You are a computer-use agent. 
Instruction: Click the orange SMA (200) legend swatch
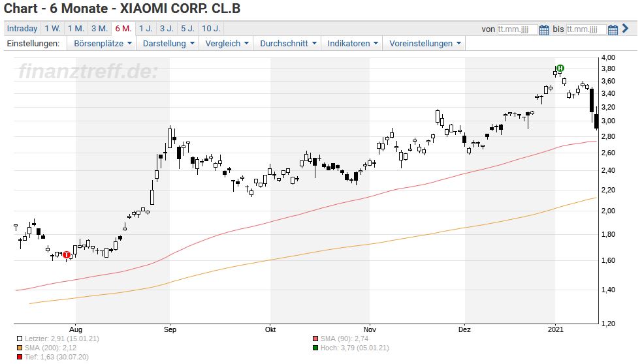pyautogui.click(x=19, y=348)
